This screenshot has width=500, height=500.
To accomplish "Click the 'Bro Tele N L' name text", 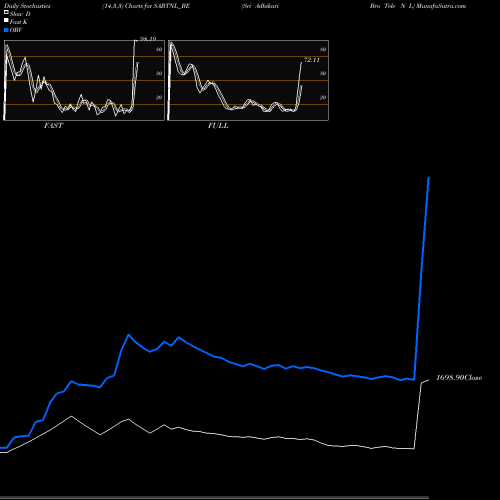I will pyautogui.click(x=392, y=6).
